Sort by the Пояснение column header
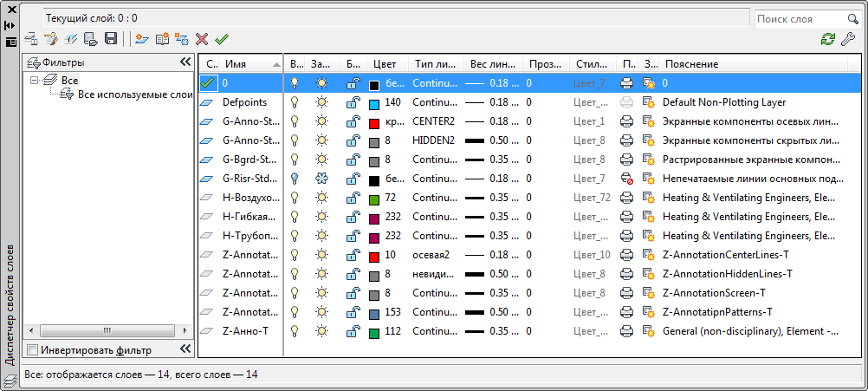Screen dimensions: 868x391 (752, 64)
